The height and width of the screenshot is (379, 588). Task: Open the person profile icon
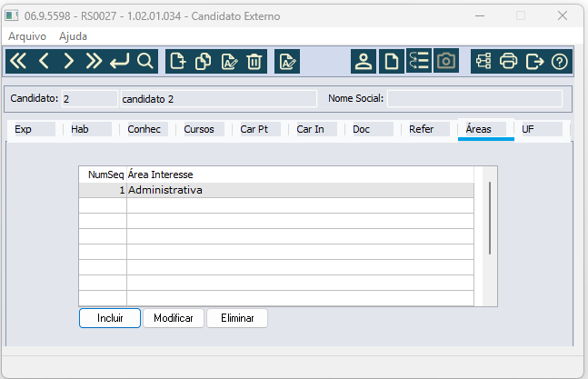364,61
